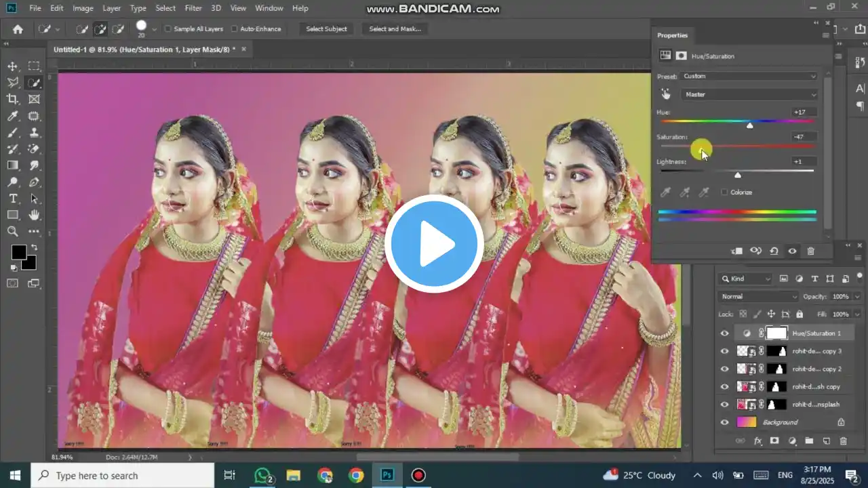The height and width of the screenshot is (488, 868).
Task: Select the Crop tool
Action: (x=13, y=100)
